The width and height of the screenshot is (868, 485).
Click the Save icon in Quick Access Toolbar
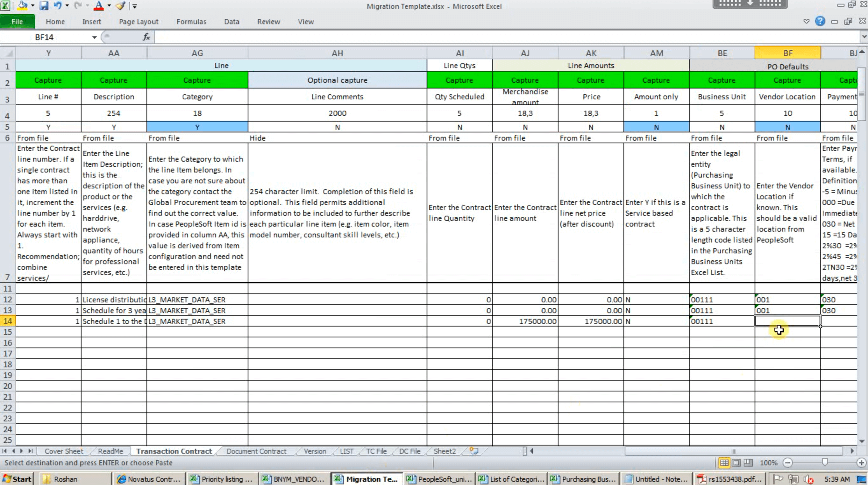(x=44, y=5)
